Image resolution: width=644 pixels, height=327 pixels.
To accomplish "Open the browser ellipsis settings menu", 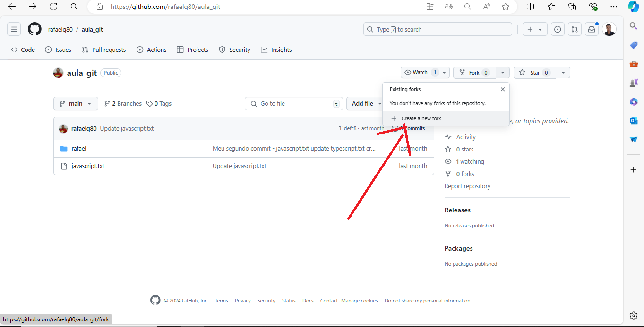I will pos(614,7).
